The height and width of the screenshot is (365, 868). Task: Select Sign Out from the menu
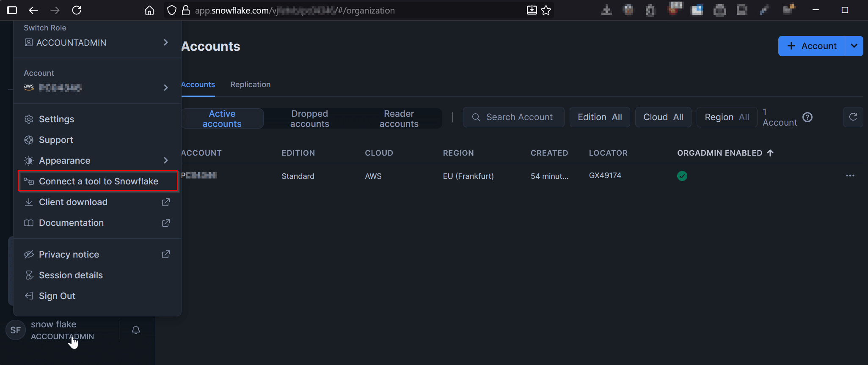[57, 296]
